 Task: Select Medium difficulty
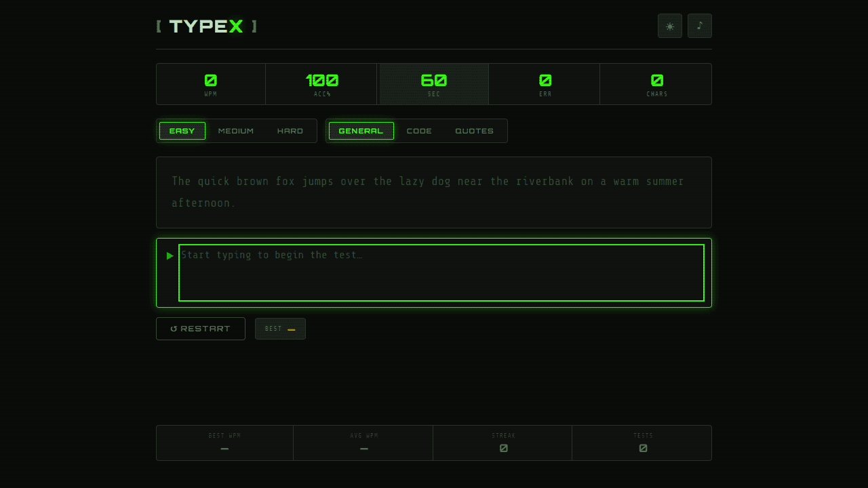[x=236, y=131]
